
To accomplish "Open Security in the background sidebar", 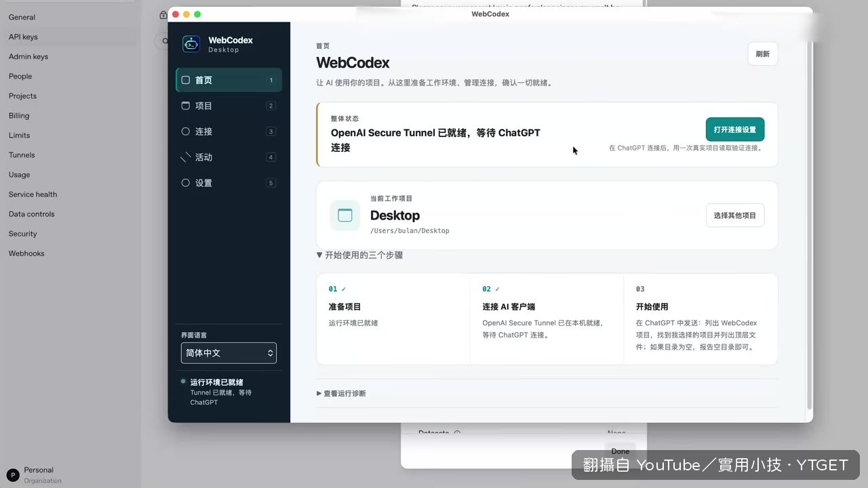I will (22, 233).
